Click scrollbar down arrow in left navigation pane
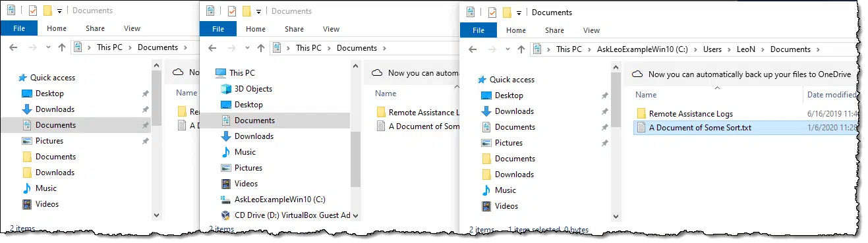The width and height of the screenshot is (868, 243). [156, 215]
